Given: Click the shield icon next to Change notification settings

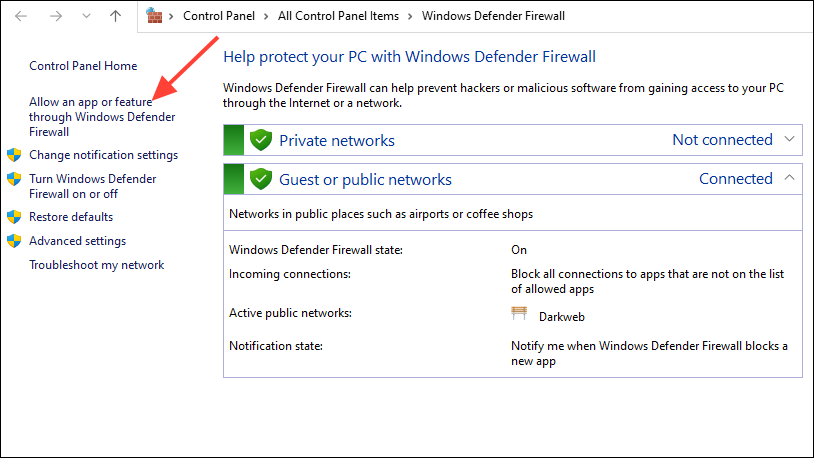Looking at the screenshot, I should pos(14,155).
